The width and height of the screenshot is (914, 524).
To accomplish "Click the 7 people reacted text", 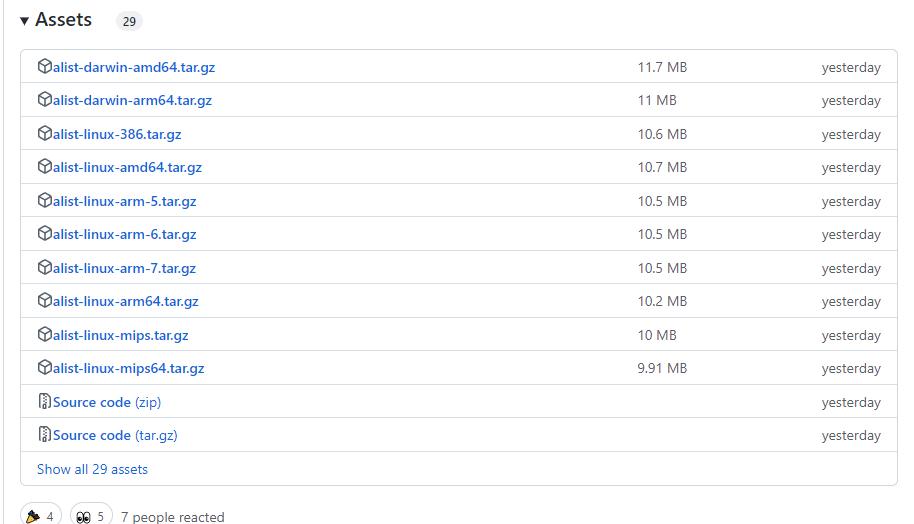I will [x=172, y=516].
